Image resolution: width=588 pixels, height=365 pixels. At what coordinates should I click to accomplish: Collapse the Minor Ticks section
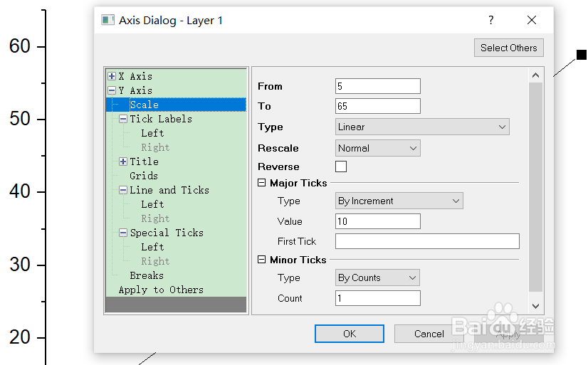tap(262, 260)
